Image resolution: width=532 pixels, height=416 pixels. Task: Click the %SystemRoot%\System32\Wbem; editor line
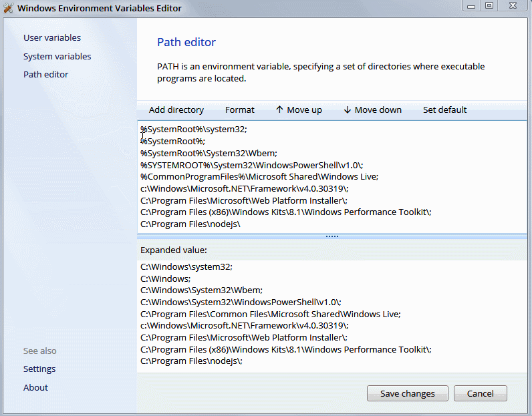click(x=209, y=153)
